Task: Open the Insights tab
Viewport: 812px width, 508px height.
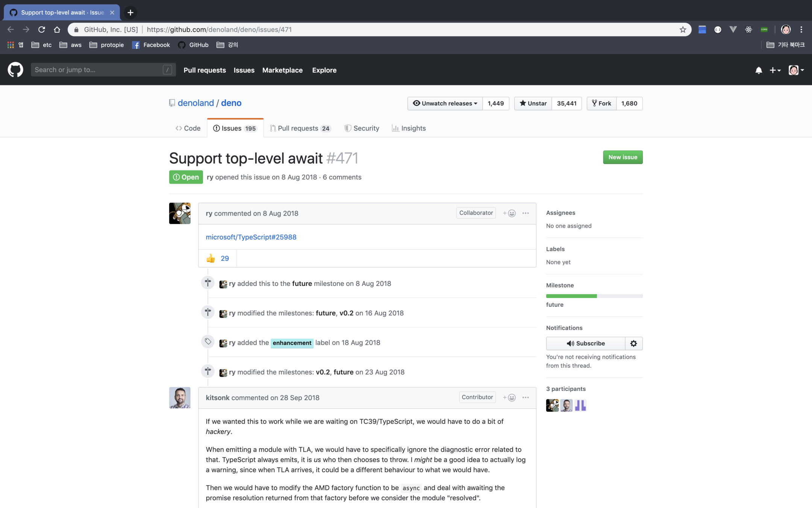Action: [x=409, y=128]
